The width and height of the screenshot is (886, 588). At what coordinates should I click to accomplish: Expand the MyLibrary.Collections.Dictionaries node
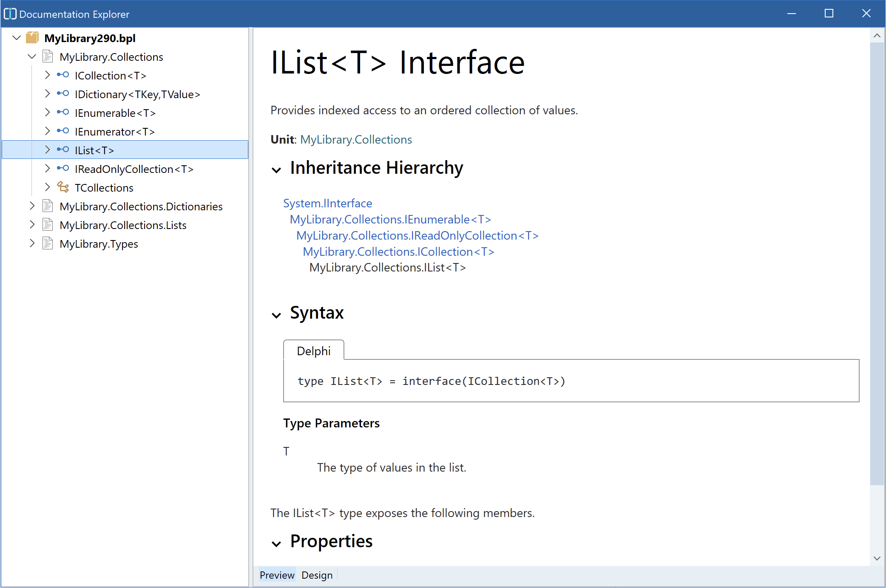click(32, 206)
